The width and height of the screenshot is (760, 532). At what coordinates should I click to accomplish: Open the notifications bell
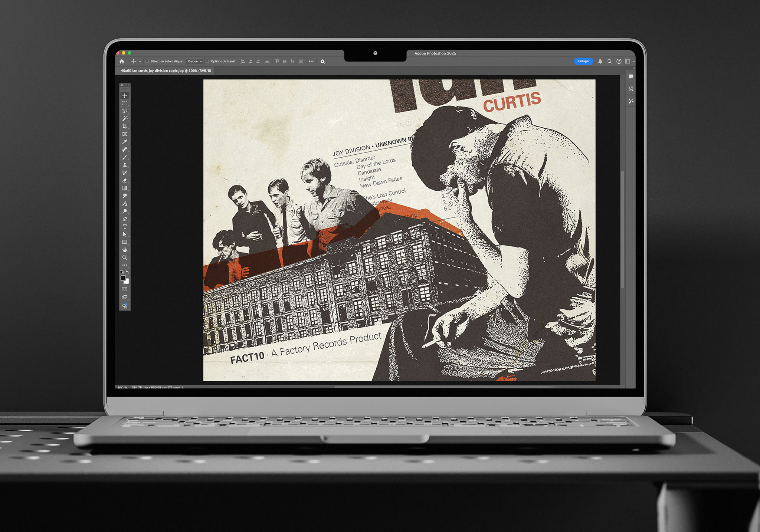pyautogui.click(x=600, y=62)
